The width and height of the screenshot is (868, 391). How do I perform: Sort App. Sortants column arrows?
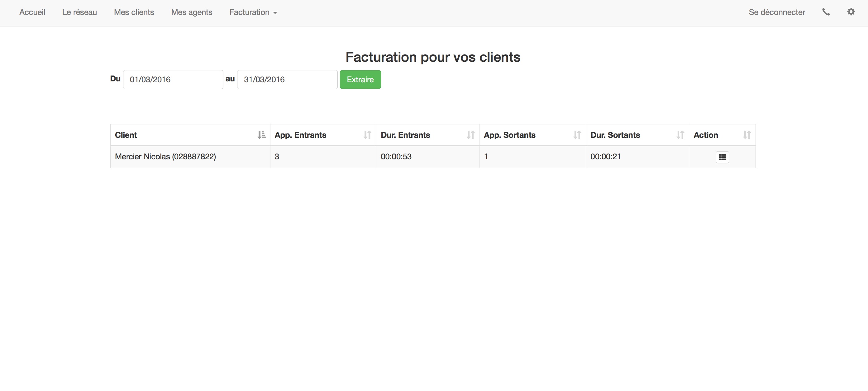(x=577, y=135)
